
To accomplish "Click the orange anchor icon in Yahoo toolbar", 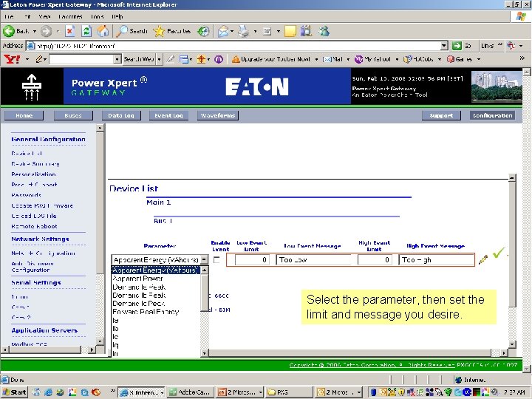I will coord(201,59).
